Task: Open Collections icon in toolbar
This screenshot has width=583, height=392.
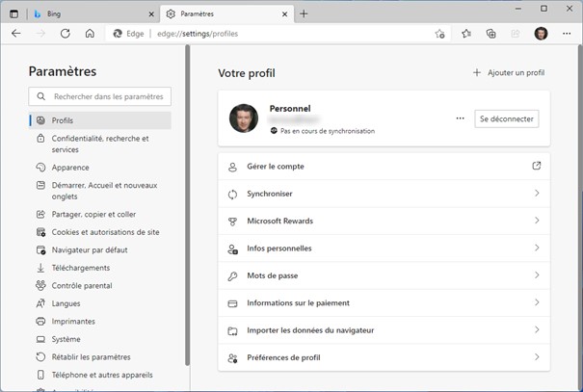Action: coord(490,33)
